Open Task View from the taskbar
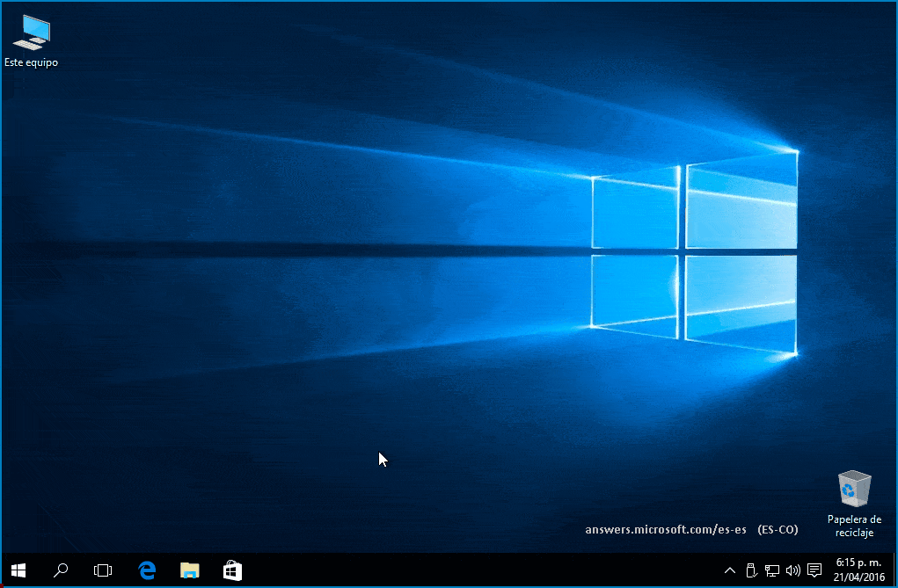This screenshot has width=898, height=588. (x=103, y=570)
